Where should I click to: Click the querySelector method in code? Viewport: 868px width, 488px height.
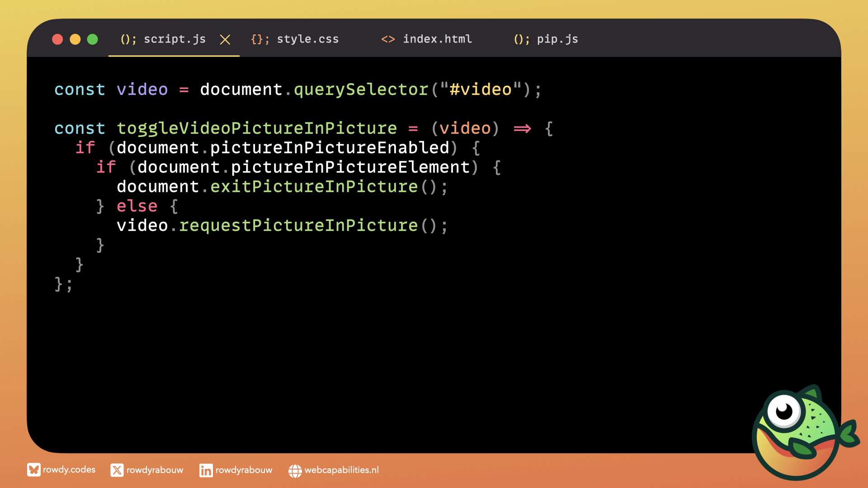pyautogui.click(x=361, y=89)
